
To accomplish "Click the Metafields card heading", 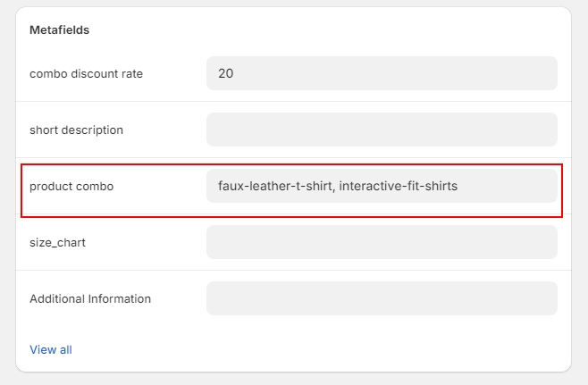I will coord(60,29).
